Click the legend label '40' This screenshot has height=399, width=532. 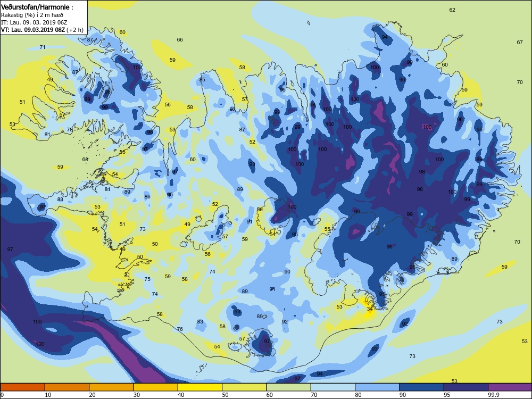[x=181, y=395]
